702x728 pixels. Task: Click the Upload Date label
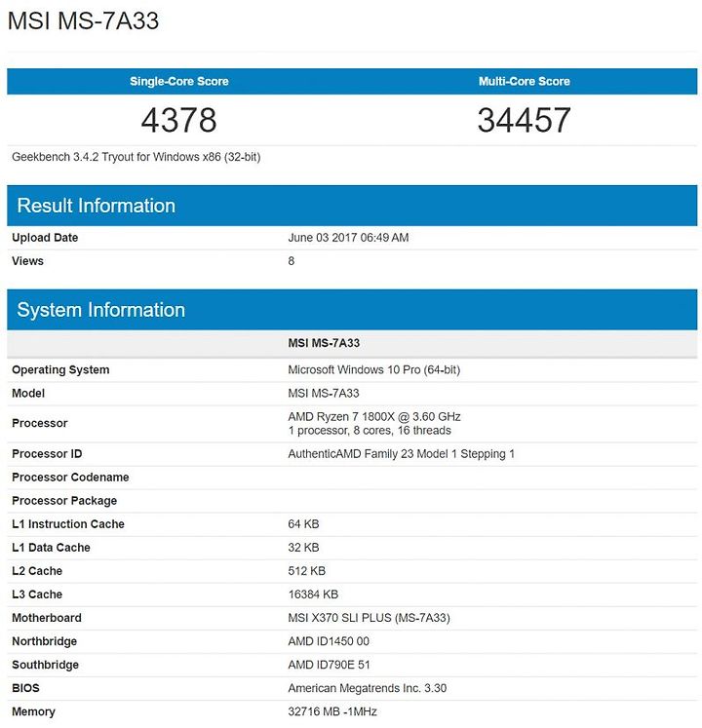pos(45,238)
